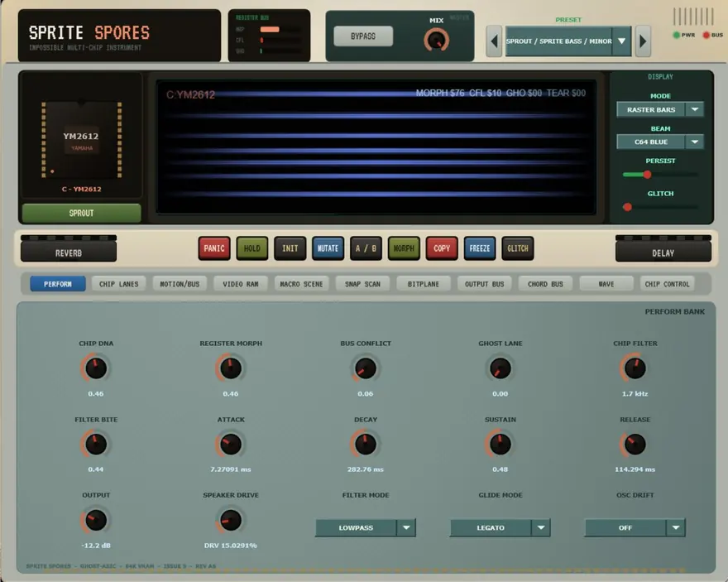Click the PERSIST slider handle
Viewport: 728px width, 582px height.
click(647, 175)
